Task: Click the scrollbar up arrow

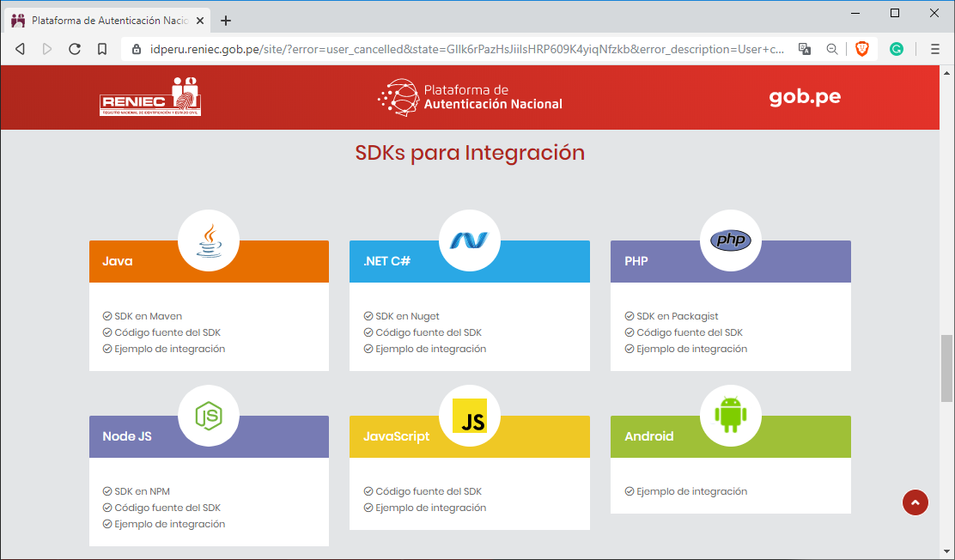Action: [946, 72]
